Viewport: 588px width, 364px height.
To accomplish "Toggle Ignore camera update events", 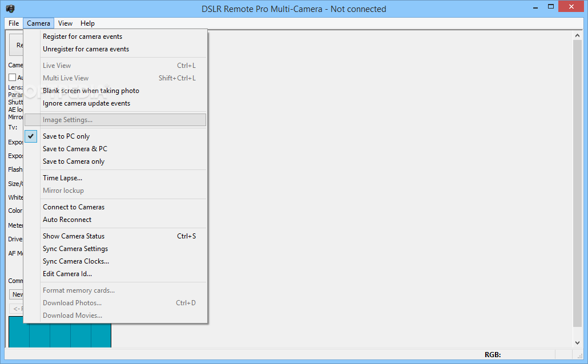I will click(115, 103).
